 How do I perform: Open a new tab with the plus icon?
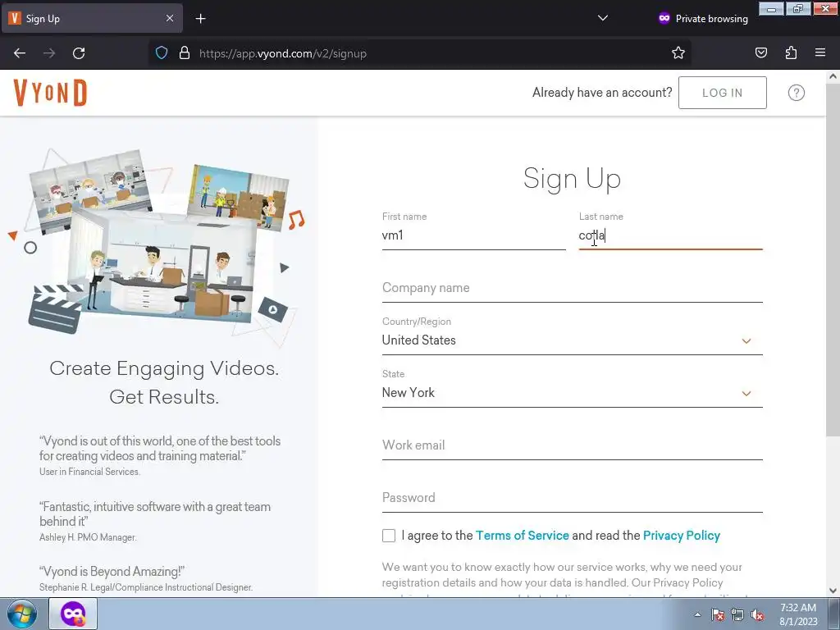click(200, 19)
